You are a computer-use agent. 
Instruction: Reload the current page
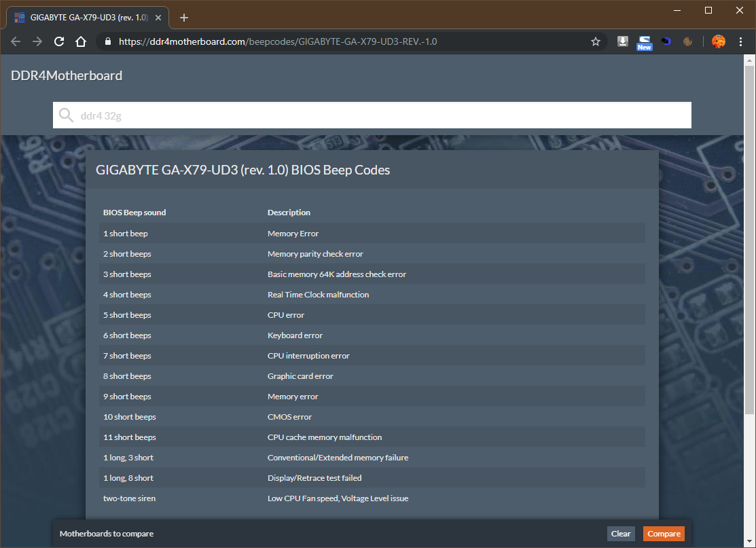click(x=59, y=41)
